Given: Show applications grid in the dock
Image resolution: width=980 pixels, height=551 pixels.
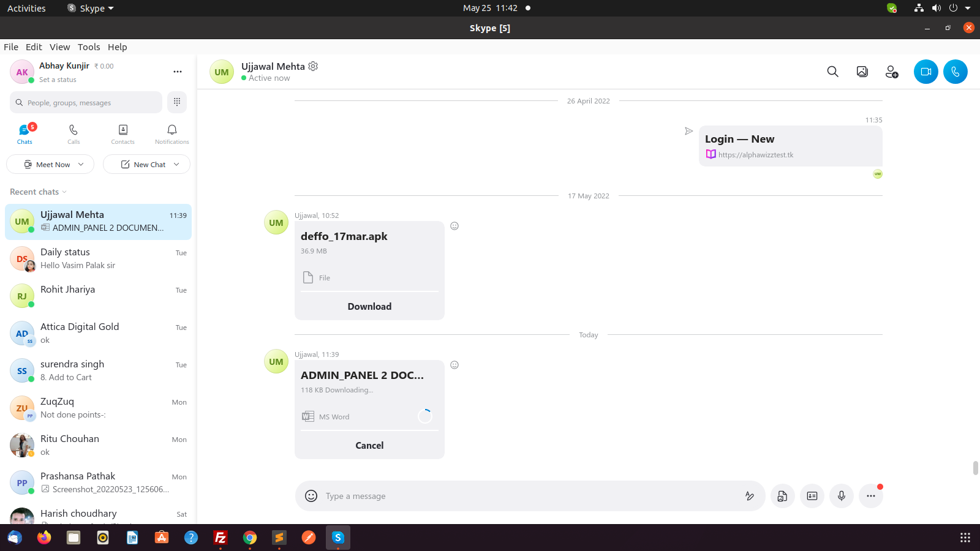Looking at the screenshot, I should [x=965, y=538].
